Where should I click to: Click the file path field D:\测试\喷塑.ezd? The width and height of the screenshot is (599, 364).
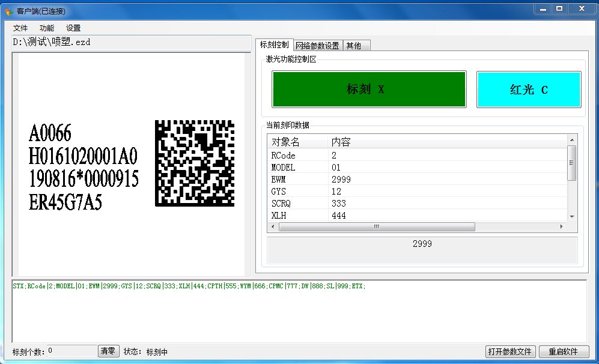coord(132,42)
